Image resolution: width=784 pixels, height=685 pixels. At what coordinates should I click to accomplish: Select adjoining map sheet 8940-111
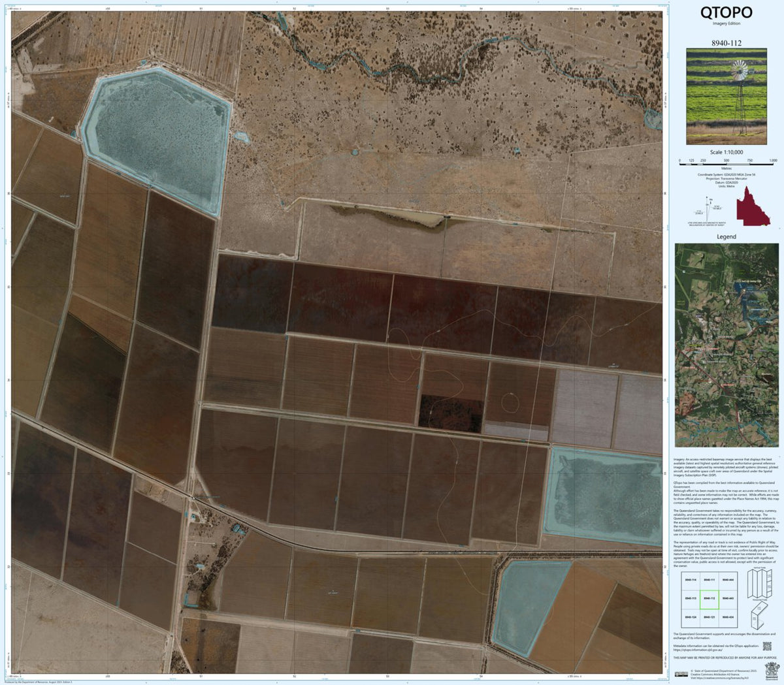coord(709,579)
